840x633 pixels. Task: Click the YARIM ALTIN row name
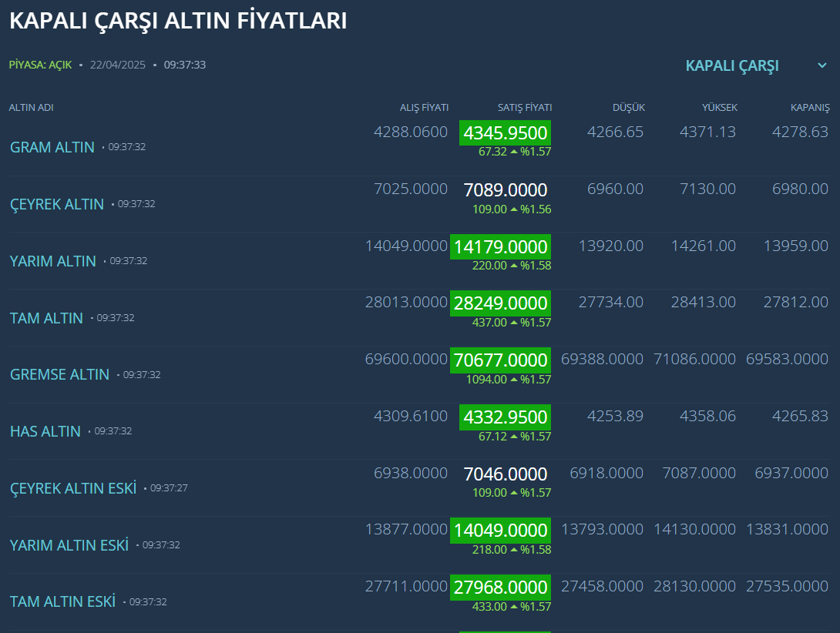coord(53,261)
